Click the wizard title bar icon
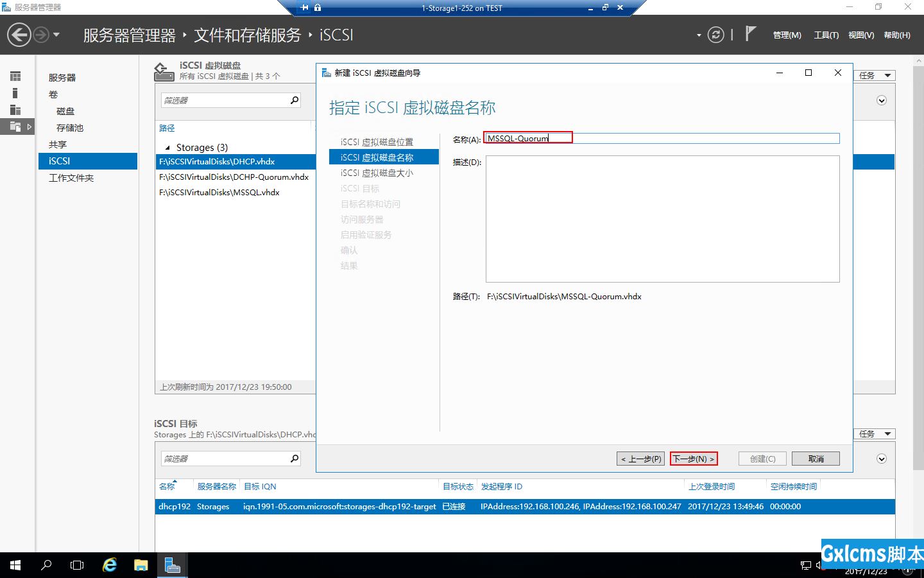Screen dimensions: 924x578 coord(326,73)
